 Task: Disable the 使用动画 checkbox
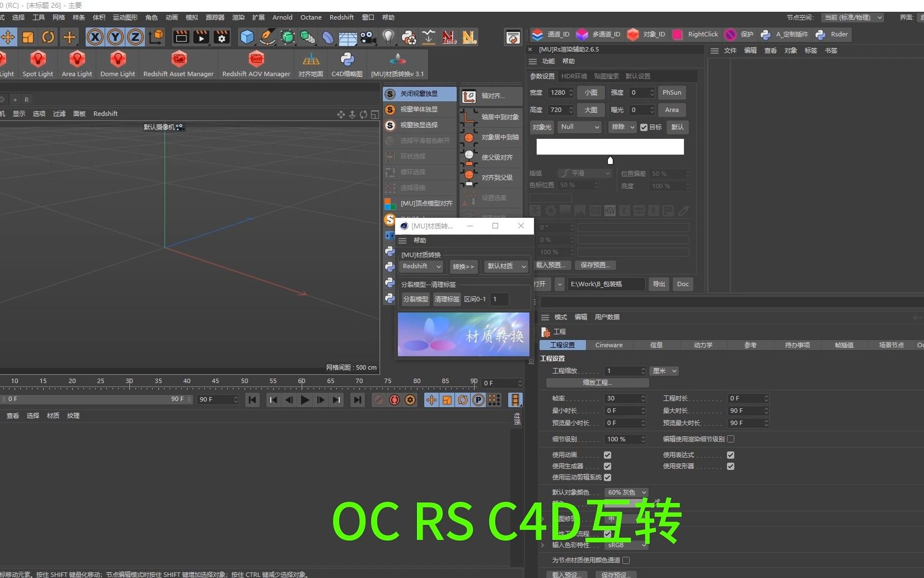point(608,455)
